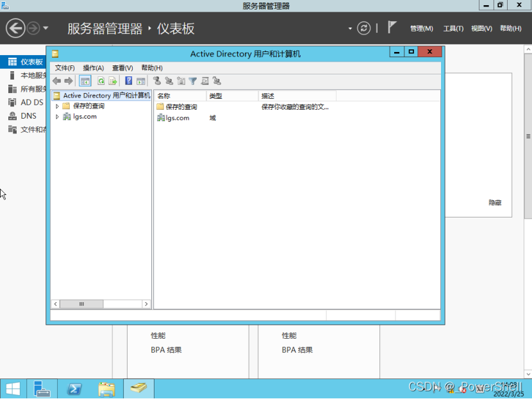Click tree pane scroll left arrow
Image resolution: width=532 pixels, height=399 pixels.
click(55, 304)
